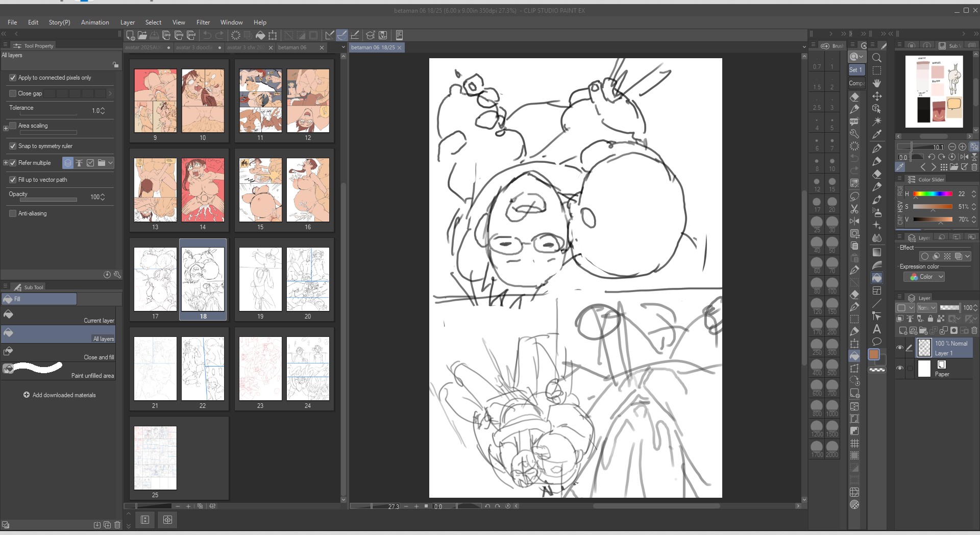980x535 pixels.
Task: Toggle Apply to connected pixels only
Action: [13, 78]
